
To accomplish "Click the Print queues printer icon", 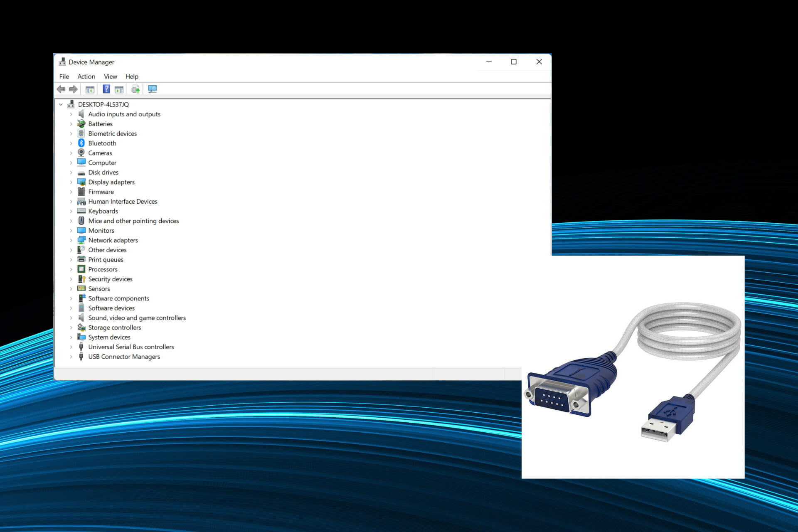I will coord(81,259).
